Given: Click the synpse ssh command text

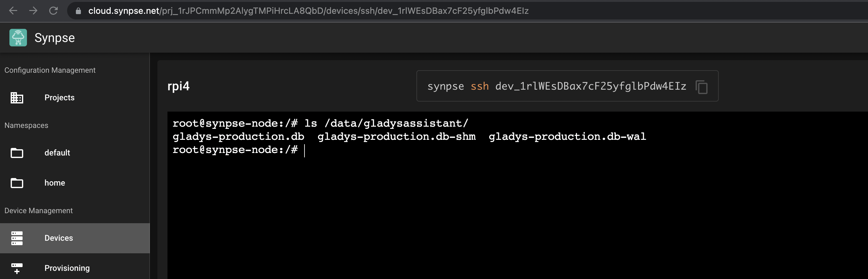Looking at the screenshot, I should 556,86.
